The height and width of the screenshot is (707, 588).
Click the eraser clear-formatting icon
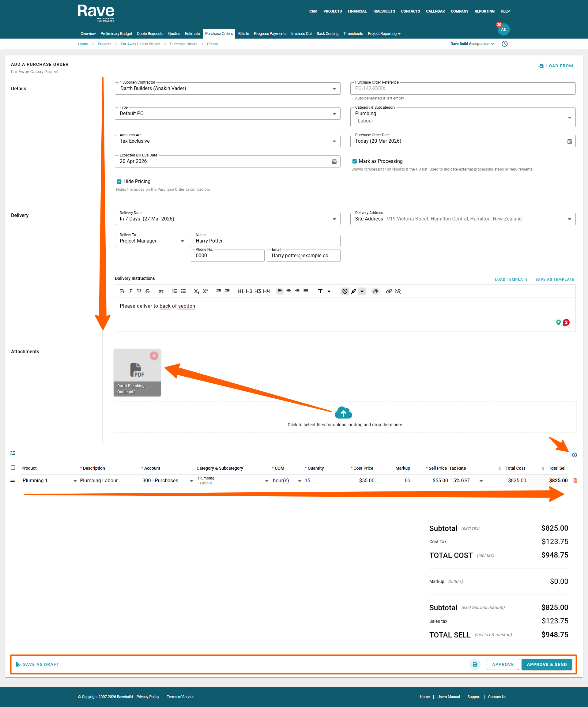click(x=375, y=291)
